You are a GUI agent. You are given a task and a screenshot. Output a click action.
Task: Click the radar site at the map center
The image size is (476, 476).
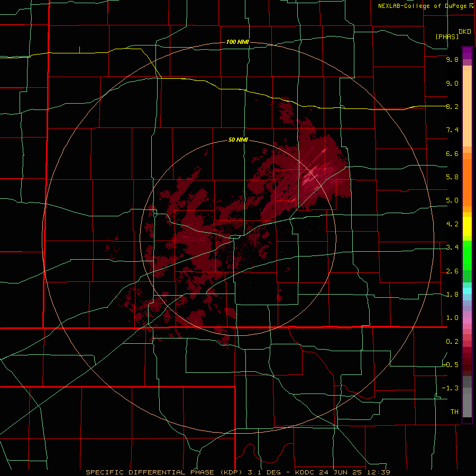click(x=237, y=237)
